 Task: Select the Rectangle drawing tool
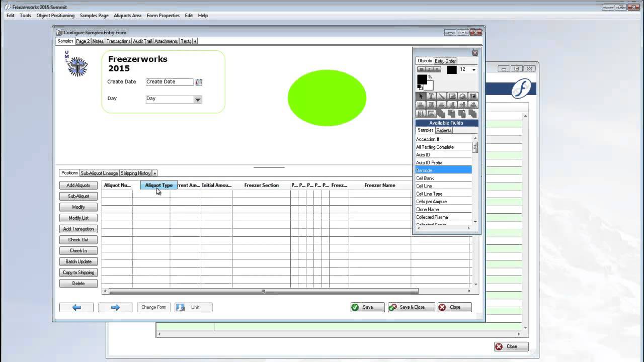[452, 96]
